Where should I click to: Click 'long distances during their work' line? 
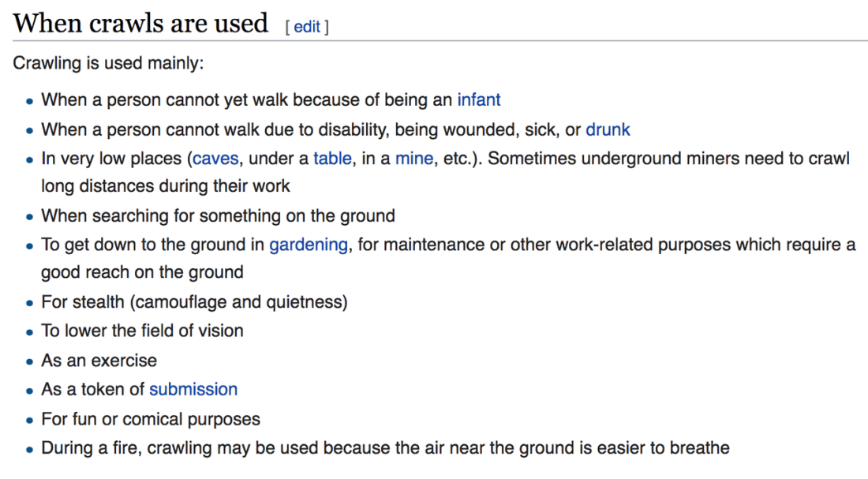(166, 186)
